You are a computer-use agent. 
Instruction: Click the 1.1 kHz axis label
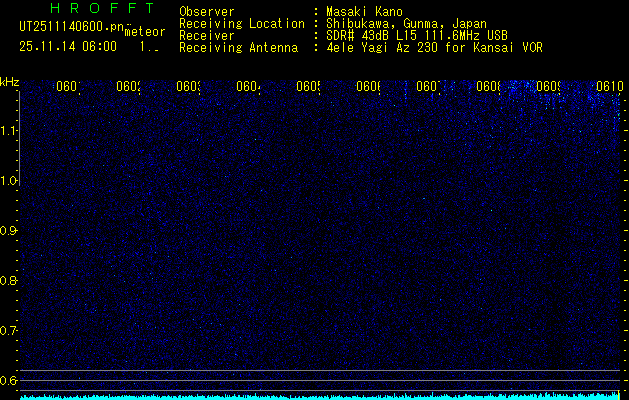pos(9,131)
